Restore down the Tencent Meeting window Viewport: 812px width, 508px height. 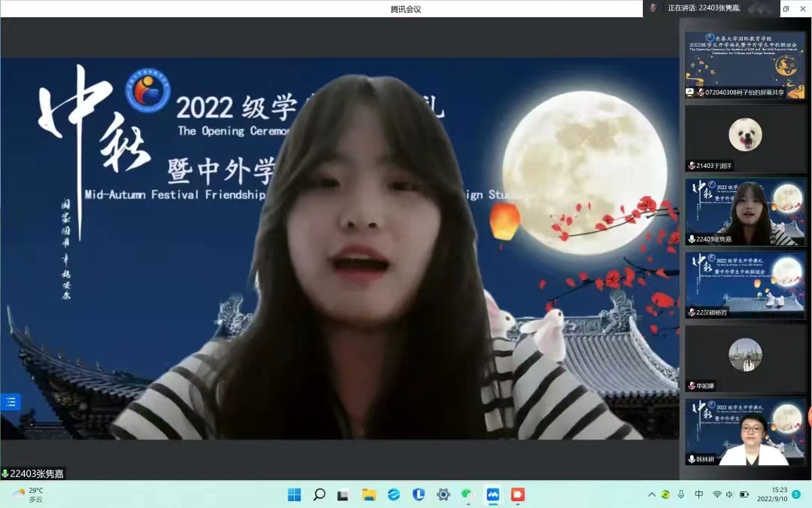point(786,8)
